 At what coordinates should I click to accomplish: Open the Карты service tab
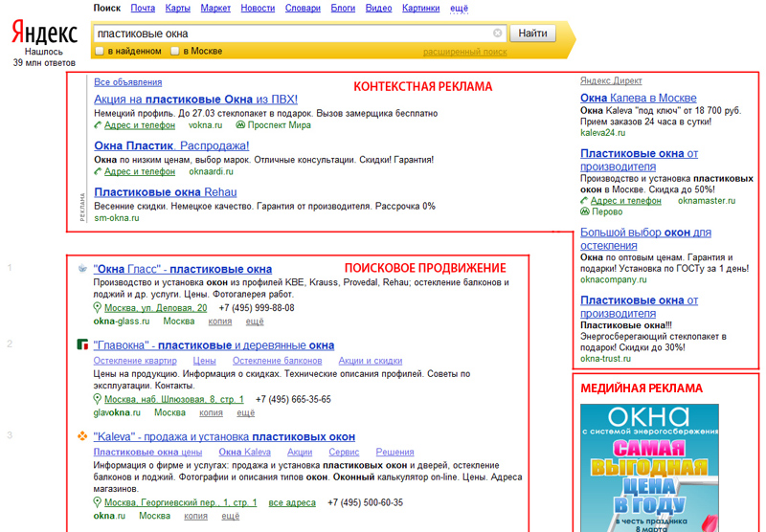tap(177, 8)
